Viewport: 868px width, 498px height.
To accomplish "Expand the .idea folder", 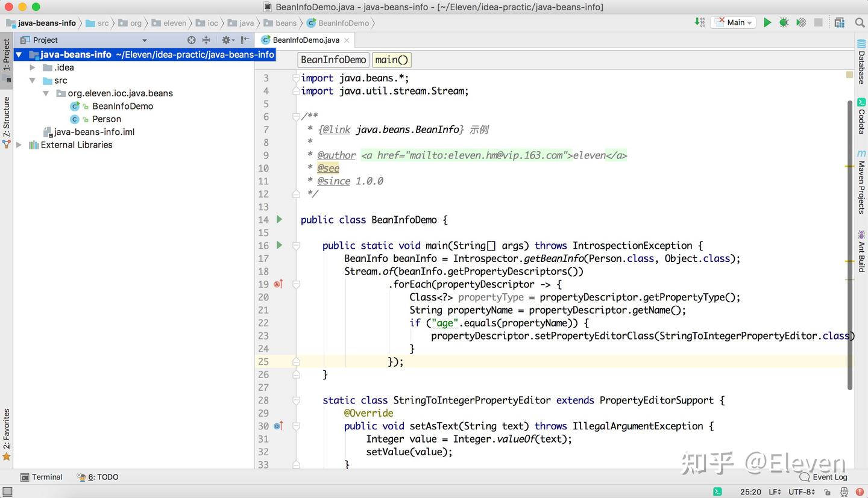I will [x=33, y=67].
